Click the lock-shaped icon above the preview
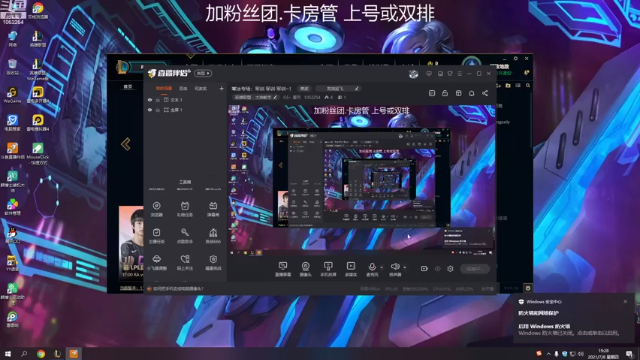The width and height of the screenshot is (640, 360). [x=445, y=93]
